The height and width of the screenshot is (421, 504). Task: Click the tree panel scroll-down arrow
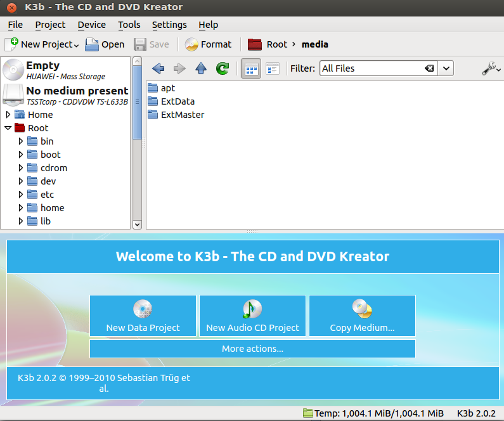click(x=137, y=224)
